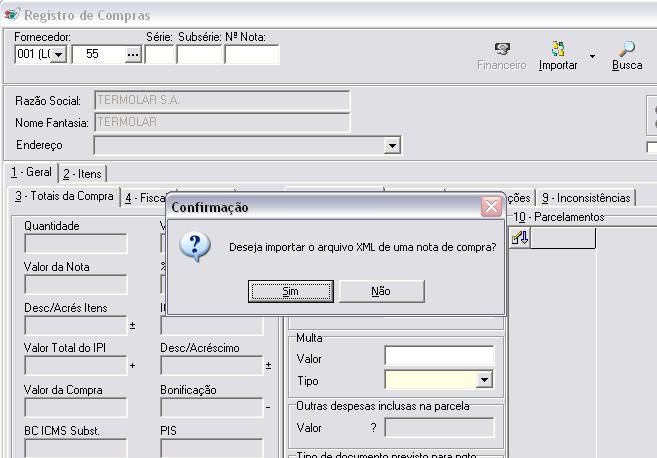This screenshot has width=657, height=458.
Task: Click the Valor Total do IPI field
Action: 76,365
